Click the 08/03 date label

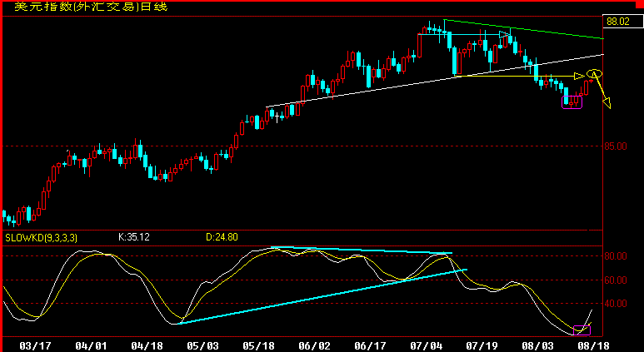[538, 345]
